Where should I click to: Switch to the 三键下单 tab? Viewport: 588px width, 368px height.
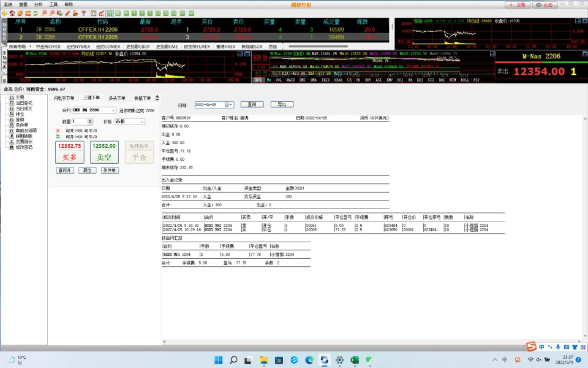tap(91, 98)
